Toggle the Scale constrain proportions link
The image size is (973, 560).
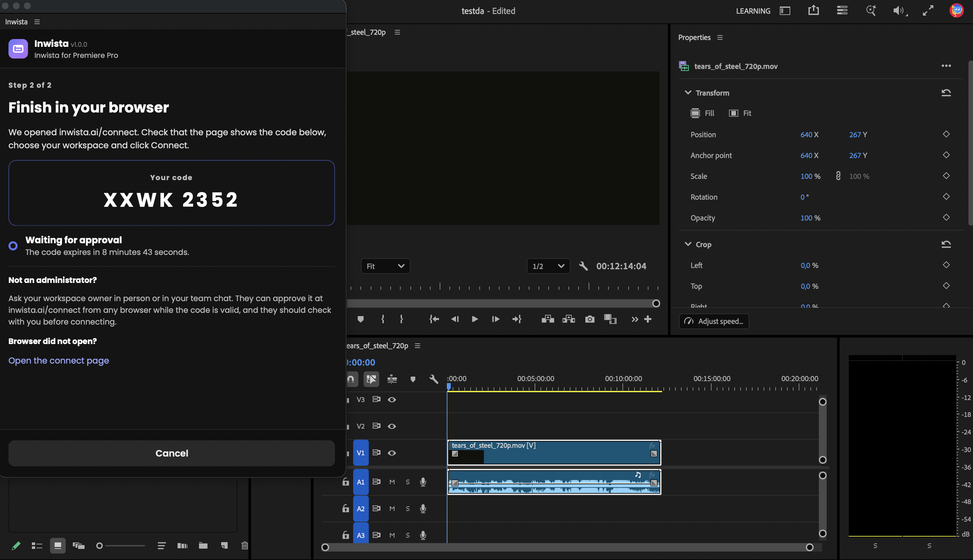pos(838,176)
